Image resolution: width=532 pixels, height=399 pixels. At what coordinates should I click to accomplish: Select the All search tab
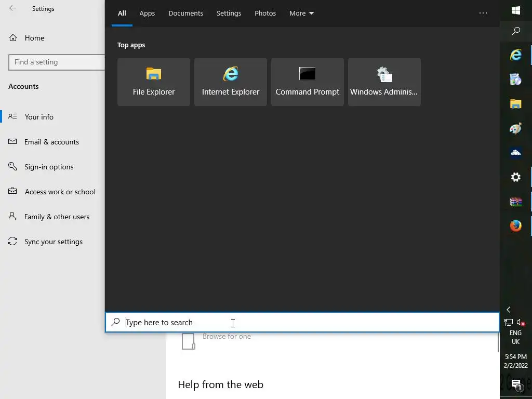(x=122, y=13)
